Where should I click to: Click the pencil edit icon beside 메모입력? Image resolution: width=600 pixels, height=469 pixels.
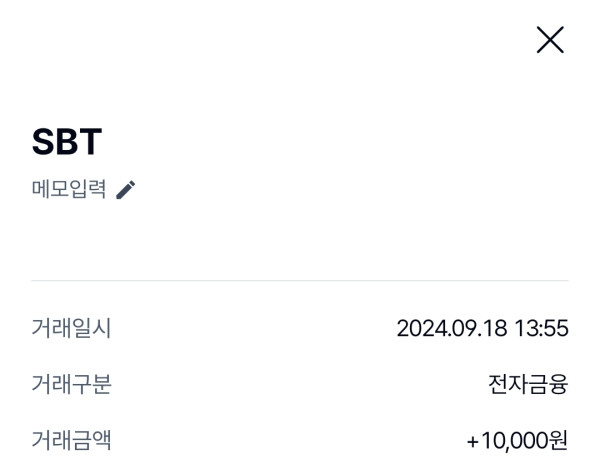[x=125, y=190]
